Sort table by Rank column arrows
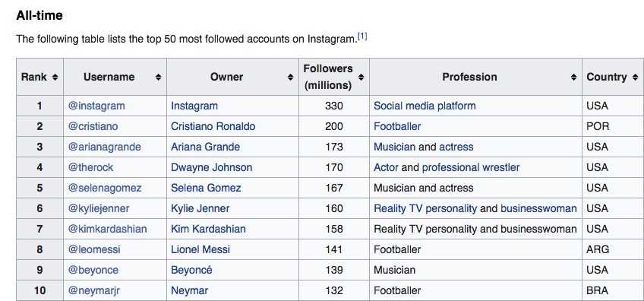The image size is (644, 301). tap(55, 77)
